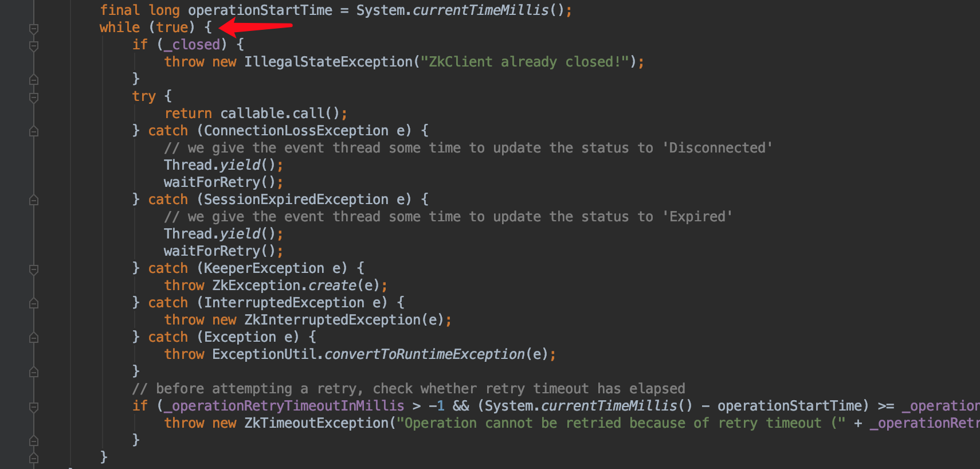Click the "ZkClient already closed!" string literal
The width and height of the screenshot is (980, 469).
(525, 62)
